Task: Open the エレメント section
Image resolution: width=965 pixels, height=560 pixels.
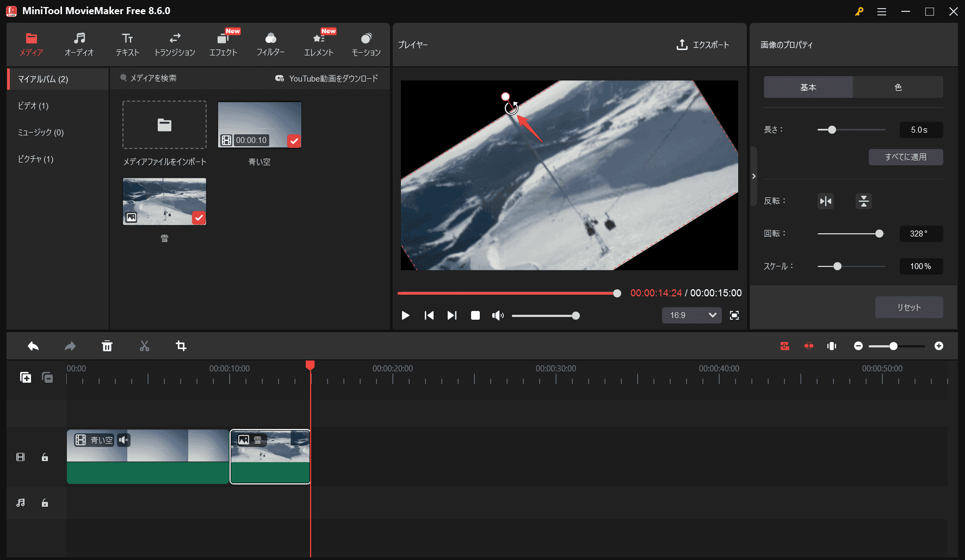Action: point(318,43)
